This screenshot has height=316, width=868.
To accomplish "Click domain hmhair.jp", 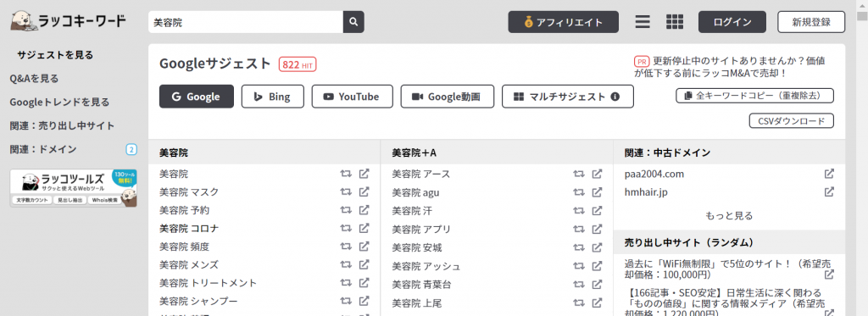I will pos(646,192).
